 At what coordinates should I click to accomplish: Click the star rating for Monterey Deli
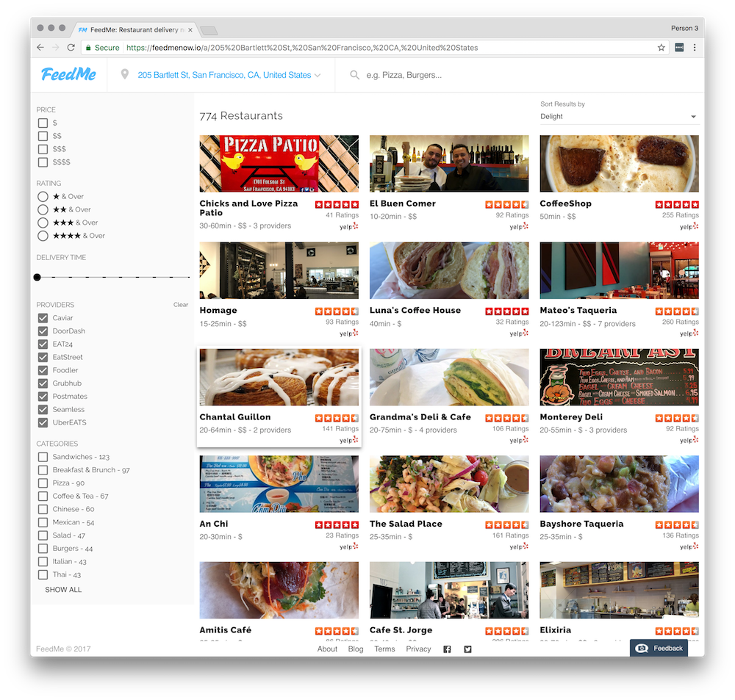(677, 418)
